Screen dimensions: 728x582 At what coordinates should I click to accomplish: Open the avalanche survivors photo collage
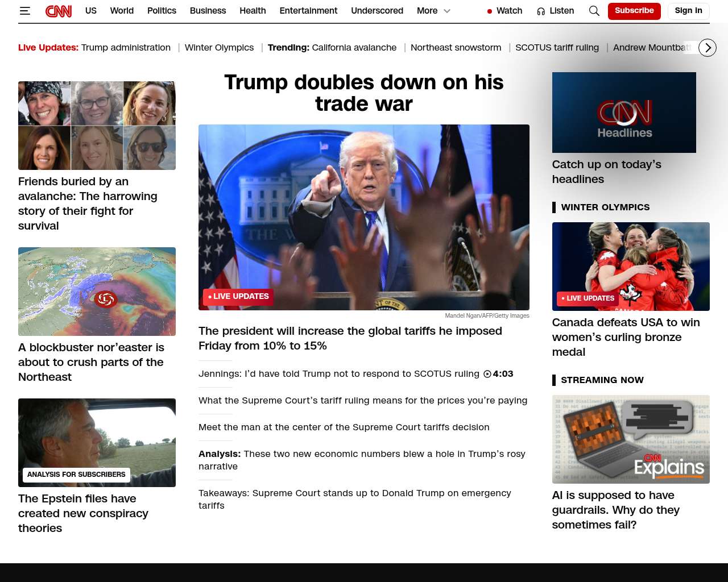pos(97,126)
